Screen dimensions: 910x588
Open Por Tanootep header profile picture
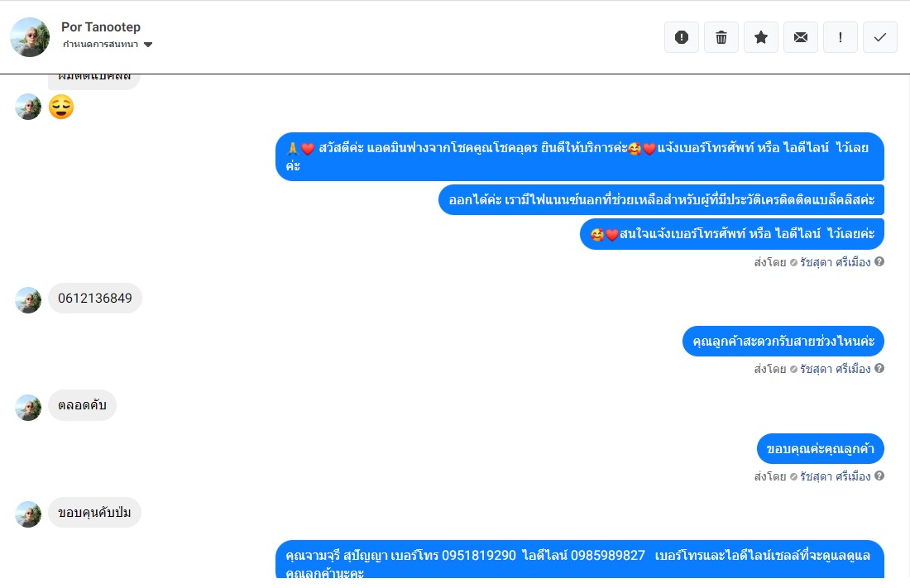pyautogui.click(x=30, y=37)
